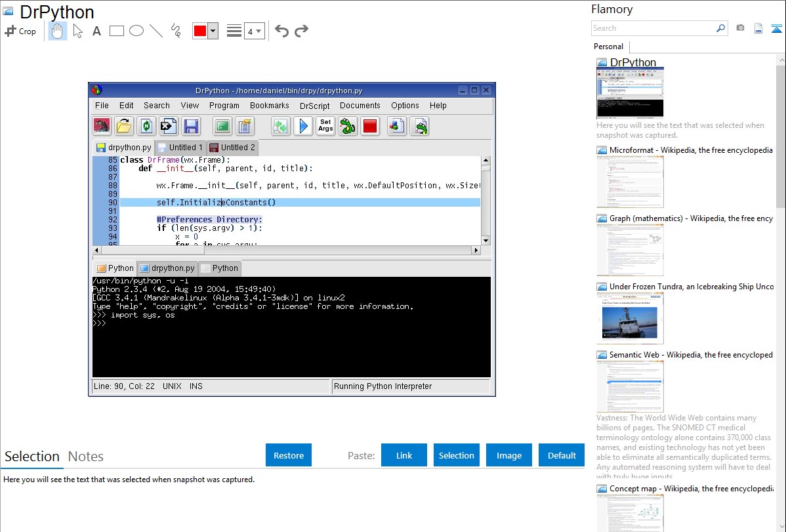Select the ellipse drawing tool
786x532 pixels.
click(136, 31)
